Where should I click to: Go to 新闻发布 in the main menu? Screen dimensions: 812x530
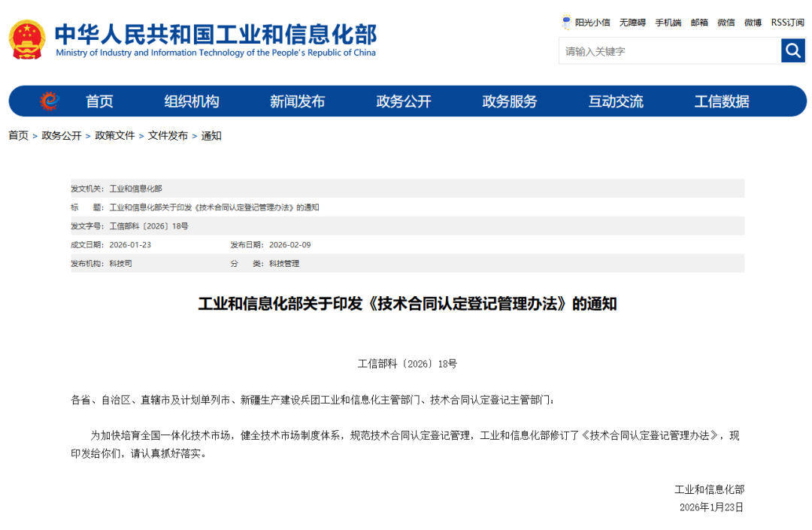pyautogui.click(x=298, y=101)
